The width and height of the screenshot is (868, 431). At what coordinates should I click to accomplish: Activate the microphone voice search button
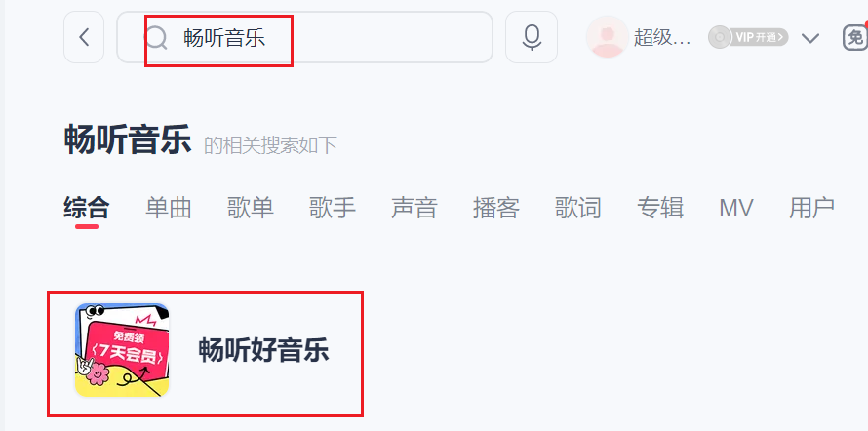point(532,37)
